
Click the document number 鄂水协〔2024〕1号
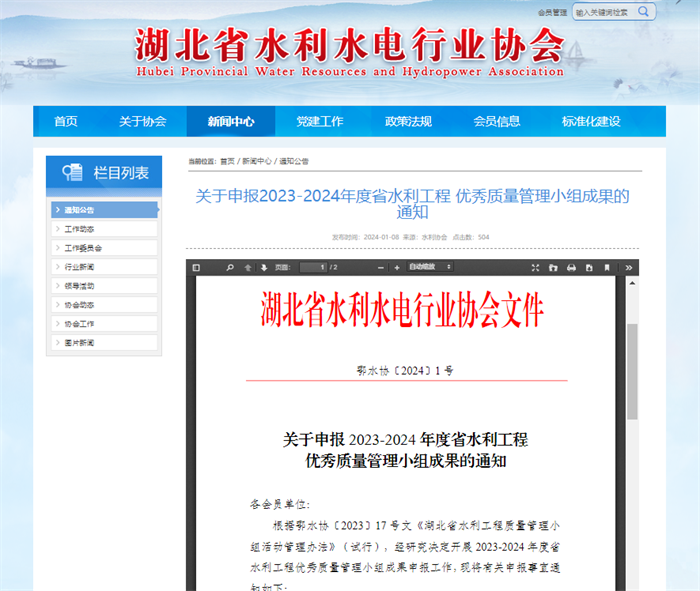[405, 370]
